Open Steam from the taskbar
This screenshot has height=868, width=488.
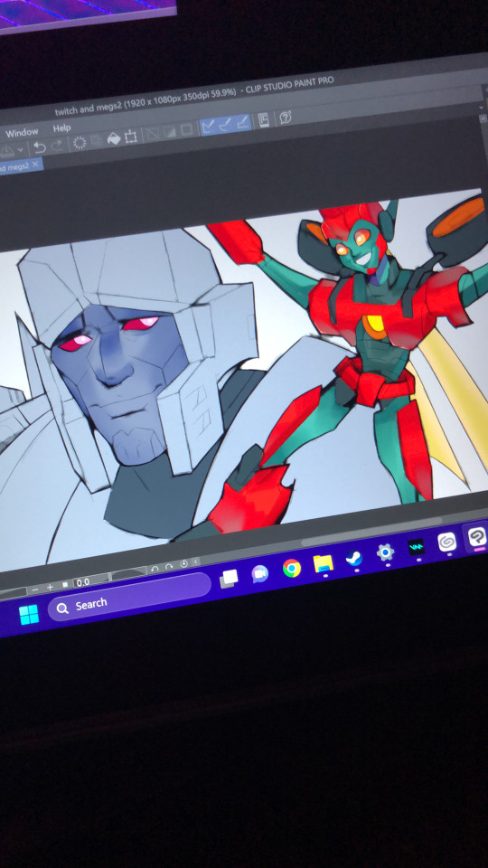coord(354,558)
